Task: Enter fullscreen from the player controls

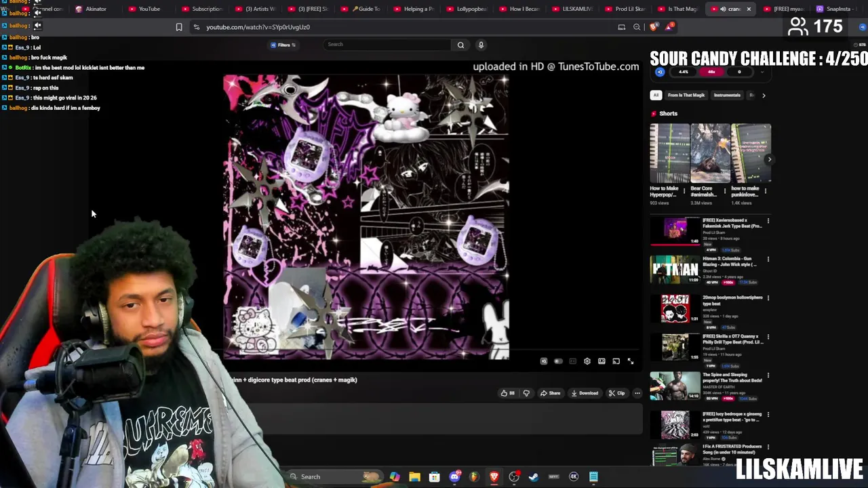Action: (x=631, y=361)
